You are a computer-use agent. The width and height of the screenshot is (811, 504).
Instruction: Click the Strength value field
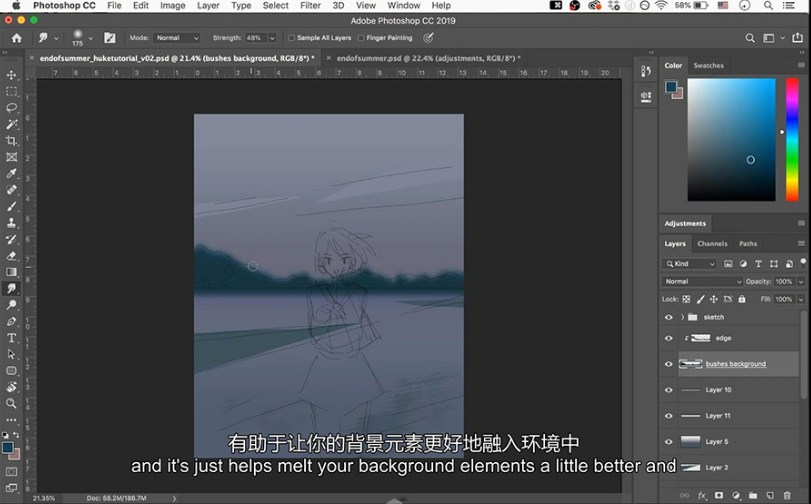(x=256, y=38)
